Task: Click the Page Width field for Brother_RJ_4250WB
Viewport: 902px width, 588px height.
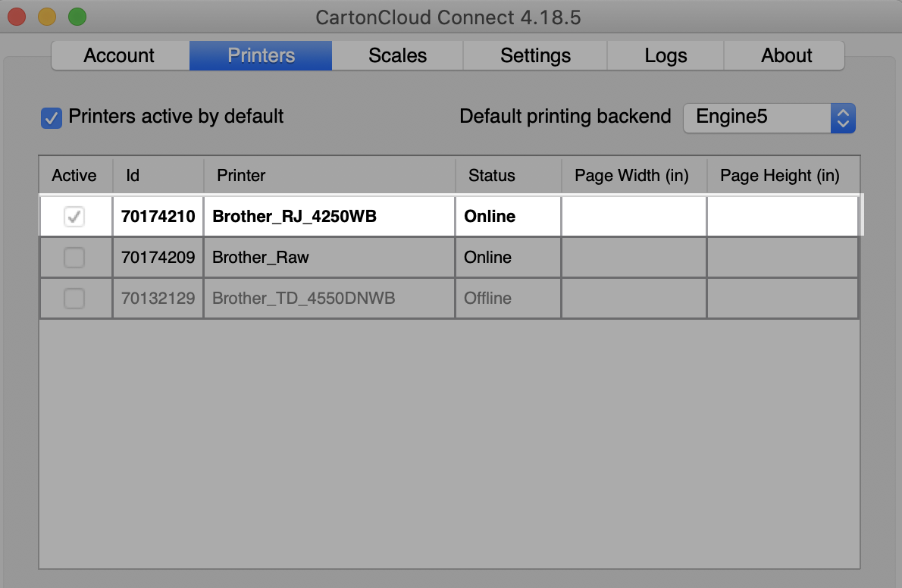Action: coord(633,216)
